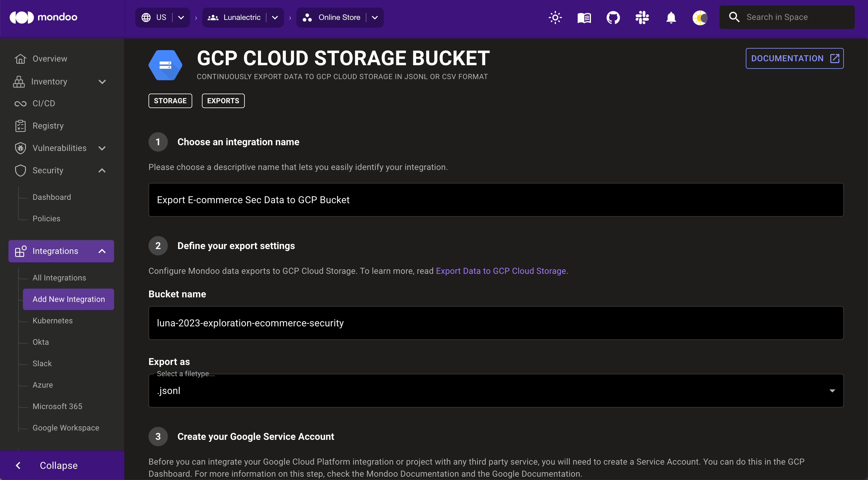Select the STORAGE tab label
This screenshot has height=480, width=868.
point(170,101)
